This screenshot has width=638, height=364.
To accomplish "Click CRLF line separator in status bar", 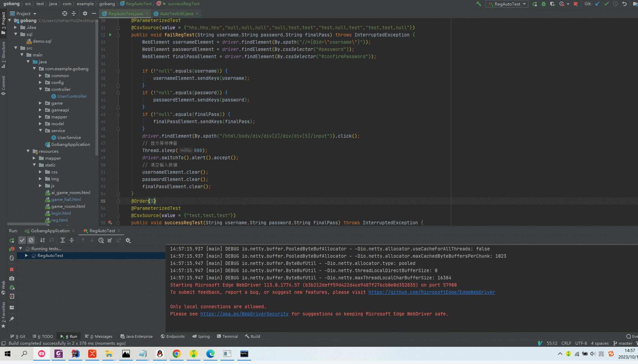I will coord(566,343).
